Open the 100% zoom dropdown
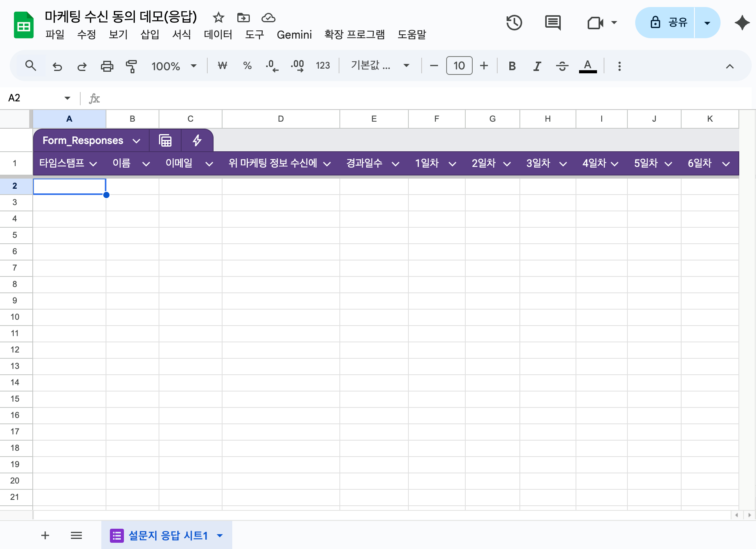 pyautogui.click(x=174, y=66)
